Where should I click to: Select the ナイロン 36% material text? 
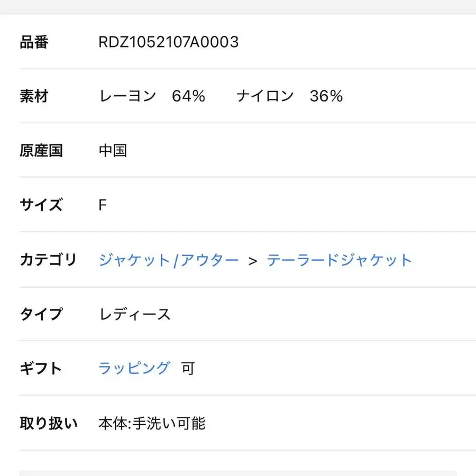click(289, 96)
